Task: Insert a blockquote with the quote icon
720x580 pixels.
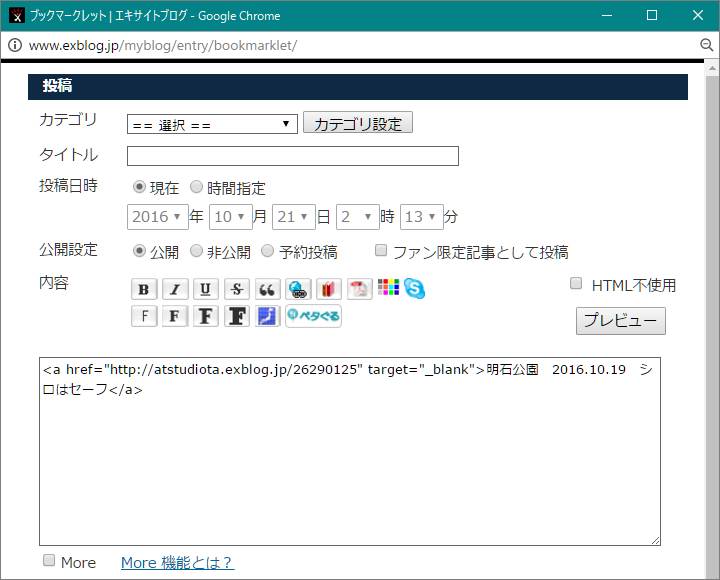Action: [x=267, y=289]
